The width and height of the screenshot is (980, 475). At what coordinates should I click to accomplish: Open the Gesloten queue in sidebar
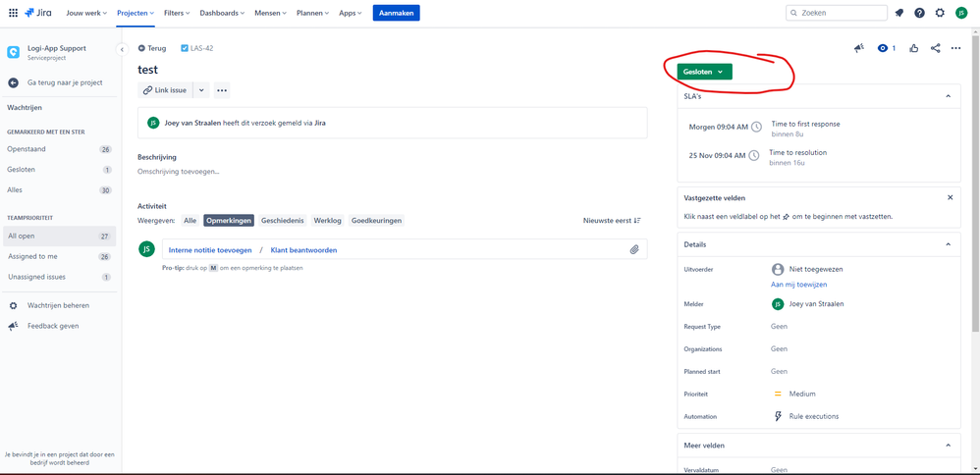pos(59,170)
